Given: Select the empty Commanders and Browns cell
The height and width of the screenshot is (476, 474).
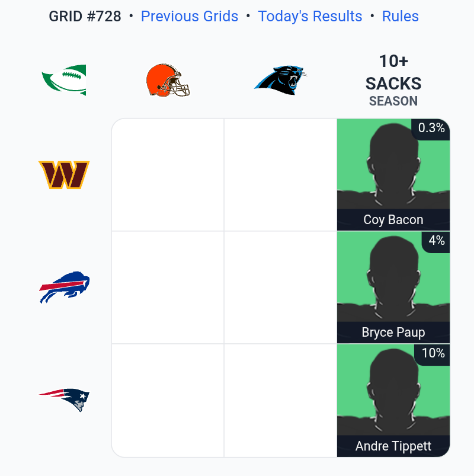Looking at the screenshot, I should [168, 174].
